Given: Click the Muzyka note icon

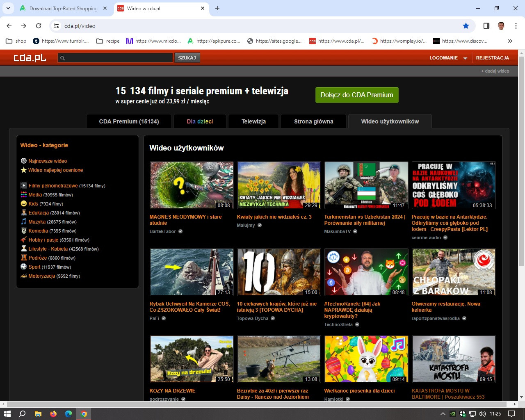Looking at the screenshot, I should pos(24,221).
